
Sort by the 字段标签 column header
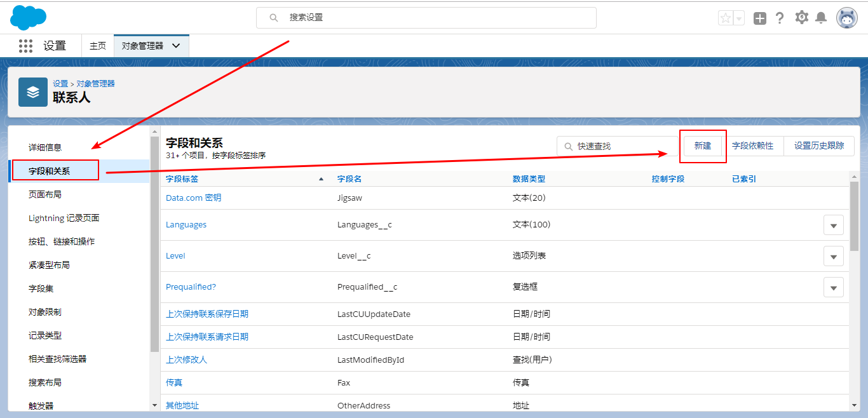[184, 179]
